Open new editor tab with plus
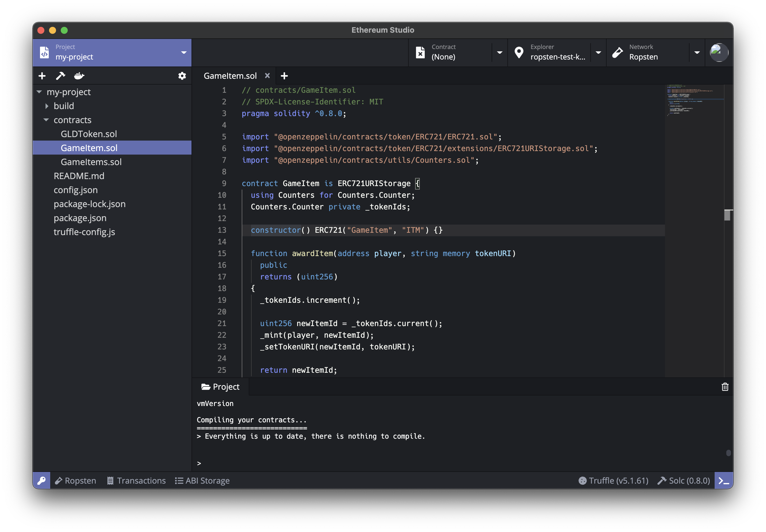This screenshot has height=532, width=766. pos(284,76)
